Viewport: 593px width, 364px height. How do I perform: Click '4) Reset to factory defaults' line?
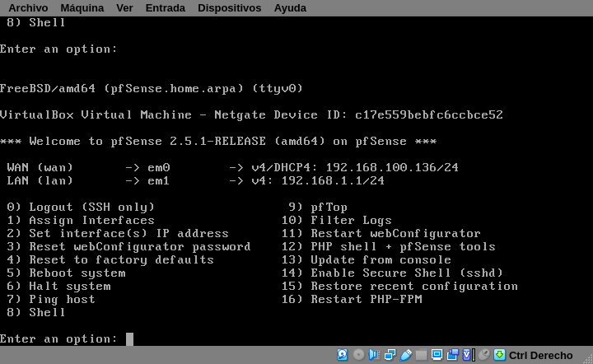[110, 260]
